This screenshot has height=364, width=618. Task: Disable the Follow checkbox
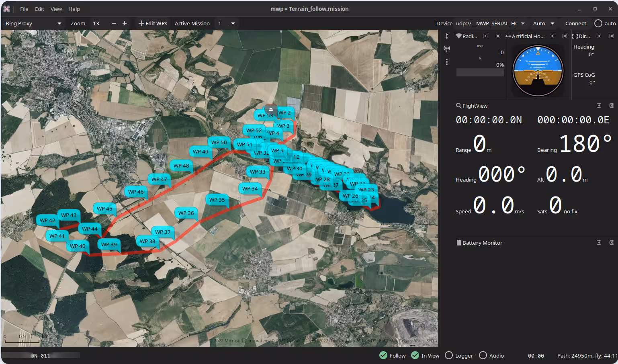383,356
